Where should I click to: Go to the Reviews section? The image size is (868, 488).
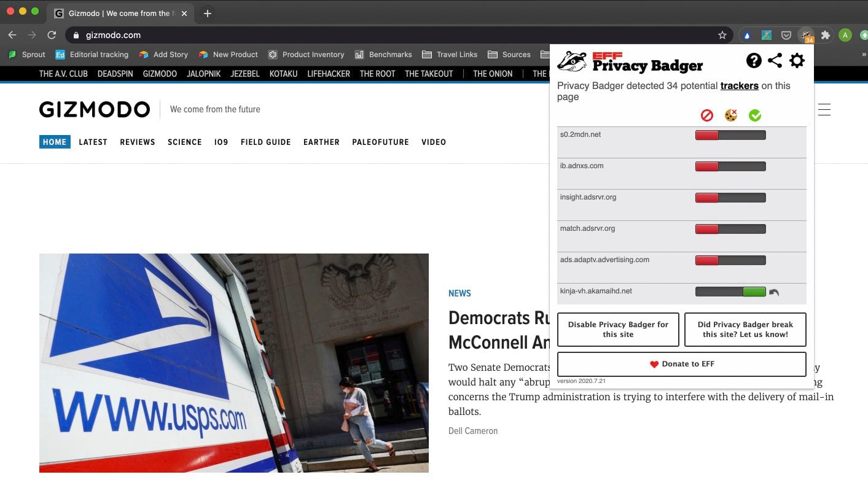137,142
